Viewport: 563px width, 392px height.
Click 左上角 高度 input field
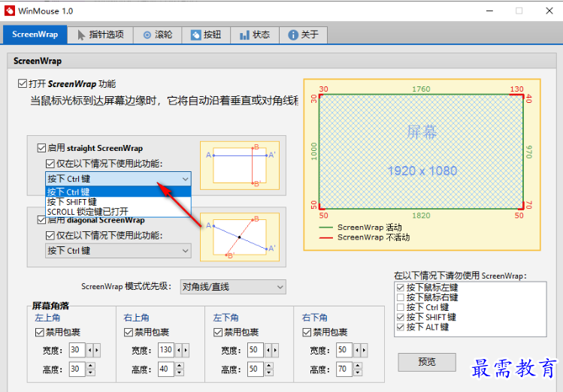tap(77, 369)
